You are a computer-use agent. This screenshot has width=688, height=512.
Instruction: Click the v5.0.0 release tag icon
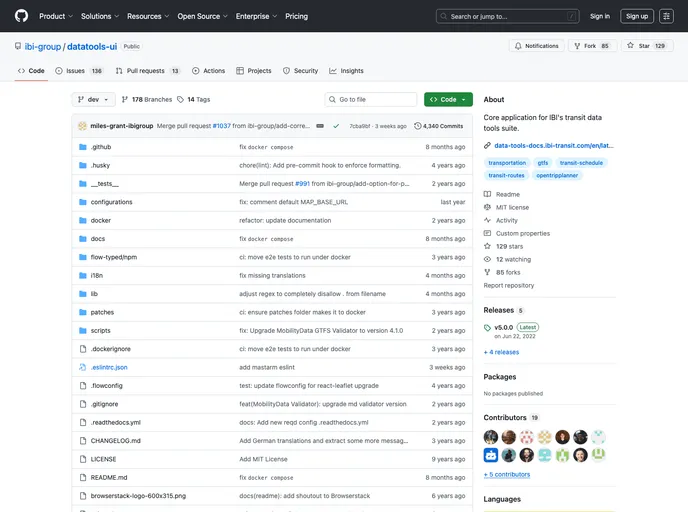(487, 328)
